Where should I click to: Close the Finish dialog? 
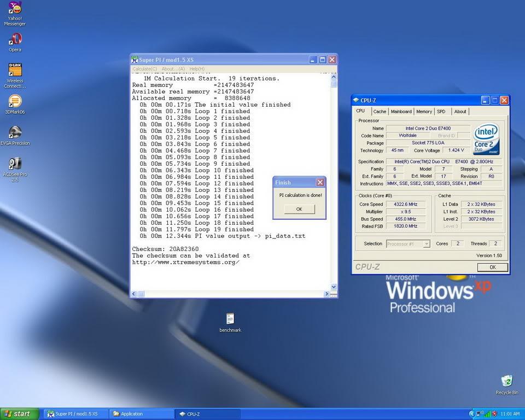pyautogui.click(x=320, y=182)
